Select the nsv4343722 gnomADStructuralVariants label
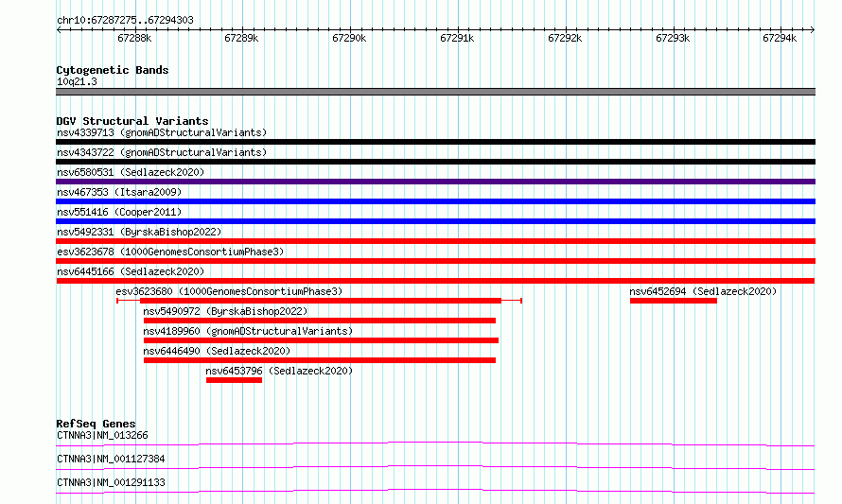 tap(162, 152)
